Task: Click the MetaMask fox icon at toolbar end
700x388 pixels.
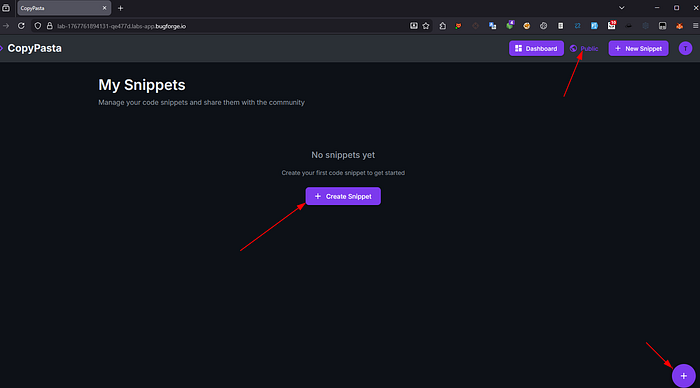Action: (679, 26)
